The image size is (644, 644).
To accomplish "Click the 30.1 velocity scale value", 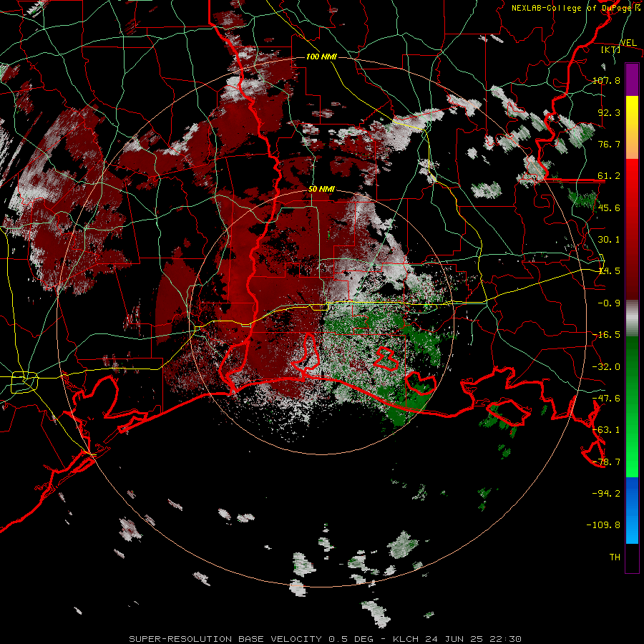I will [609, 240].
